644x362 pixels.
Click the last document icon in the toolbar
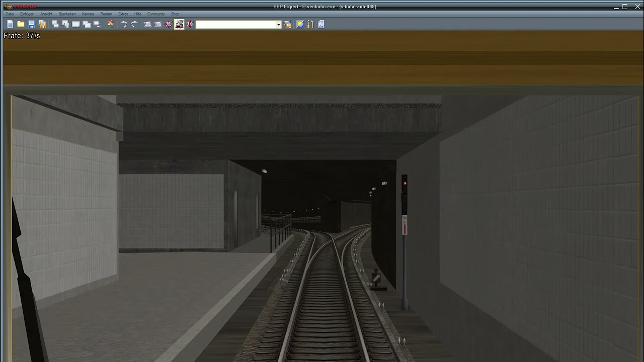pos(321,24)
